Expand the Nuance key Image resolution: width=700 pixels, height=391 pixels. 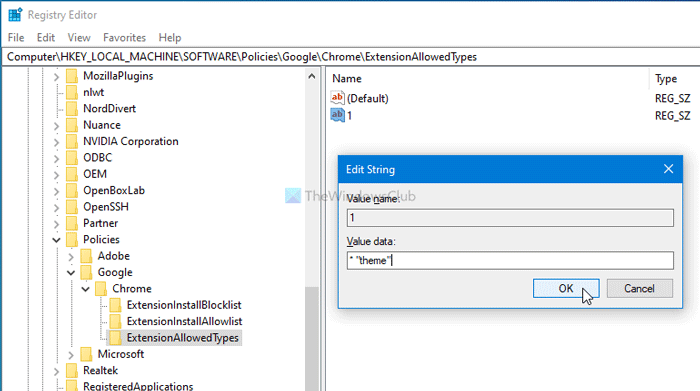56,126
